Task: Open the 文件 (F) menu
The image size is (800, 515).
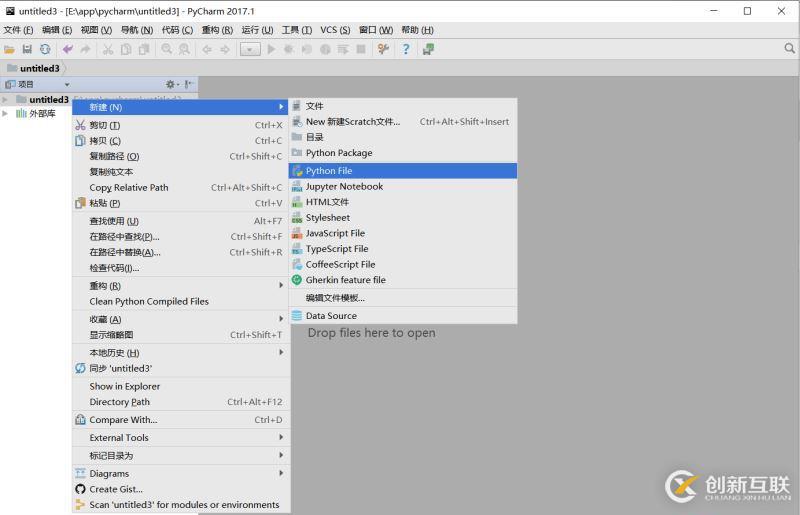Action: 18,30
